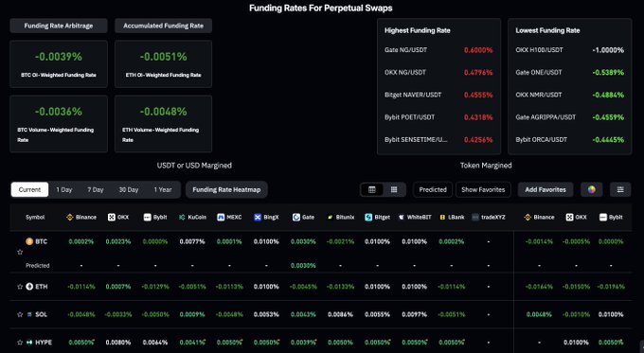Viewport: 644px width, 353px height.
Task: Click the tradeXYZ exchange logo
Action: point(475,217)
